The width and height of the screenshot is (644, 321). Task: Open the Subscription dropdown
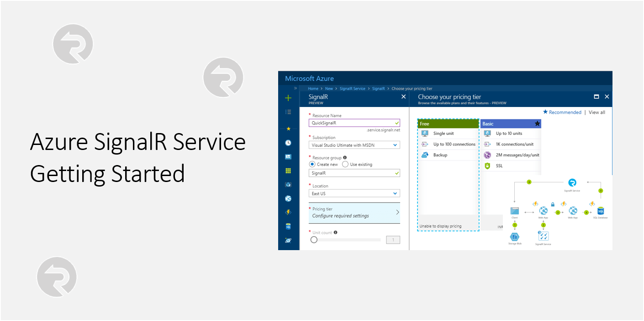(354, 145)
